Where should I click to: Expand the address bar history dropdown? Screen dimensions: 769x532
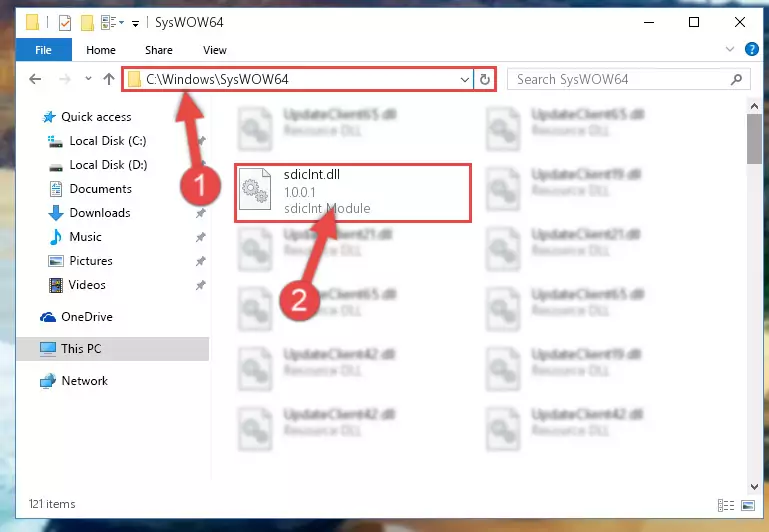(x=464, y=79)
